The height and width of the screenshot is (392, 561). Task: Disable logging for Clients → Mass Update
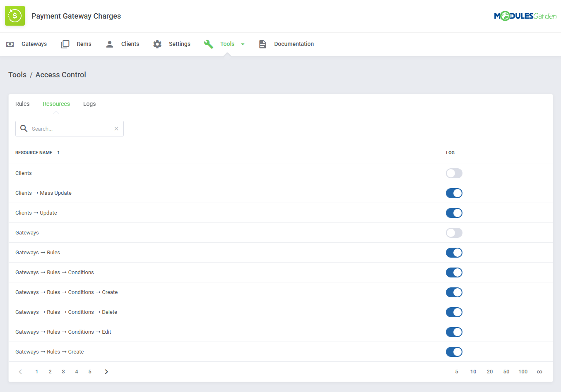[x=454, y=193]
